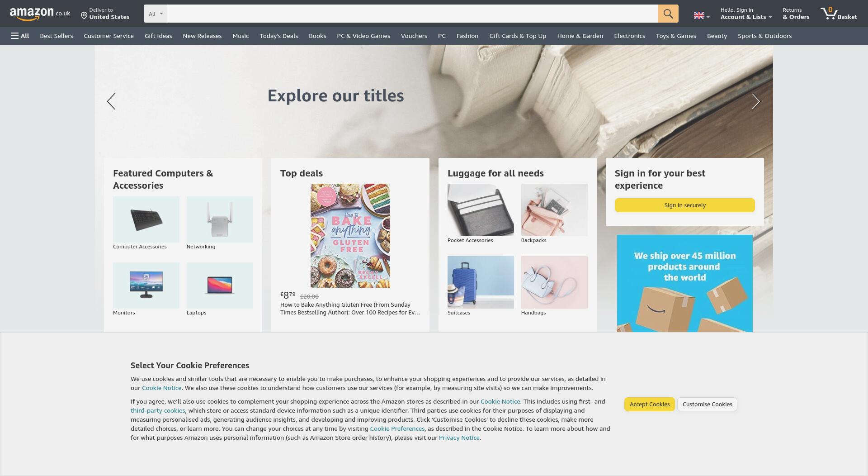Open the All hamburger menu
Screen dimensions: 868x476
(20, 36)
